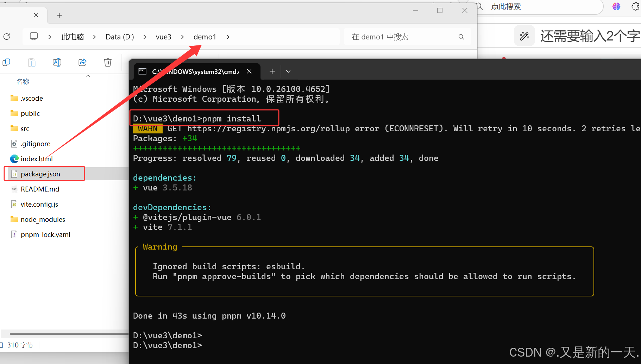Click the copy icon in Explorer toolbar
The width and height of the screenshot is (641, 364).
6,62
